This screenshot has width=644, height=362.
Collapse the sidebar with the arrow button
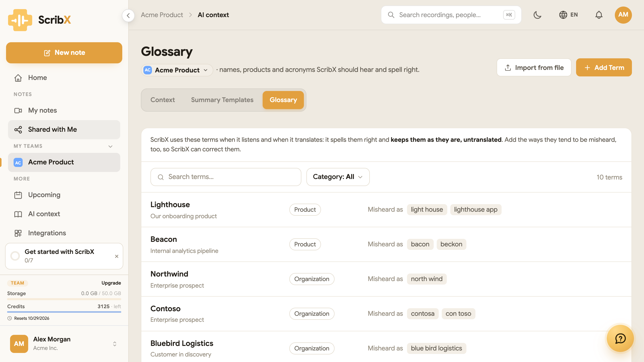128,16
